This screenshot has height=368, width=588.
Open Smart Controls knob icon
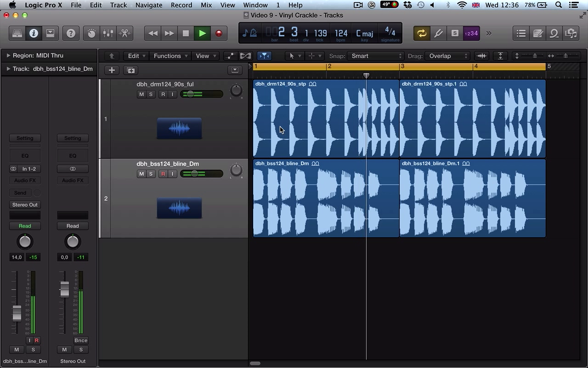tap(91, 33)
